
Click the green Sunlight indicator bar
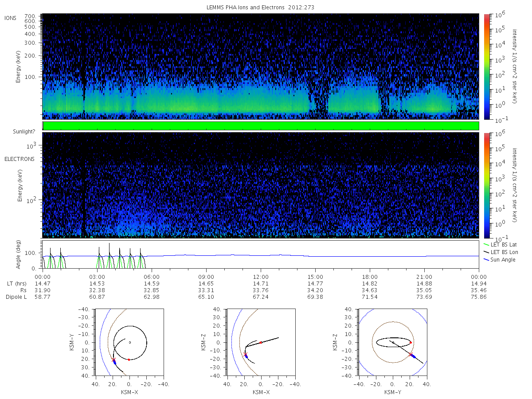(261, 126)
